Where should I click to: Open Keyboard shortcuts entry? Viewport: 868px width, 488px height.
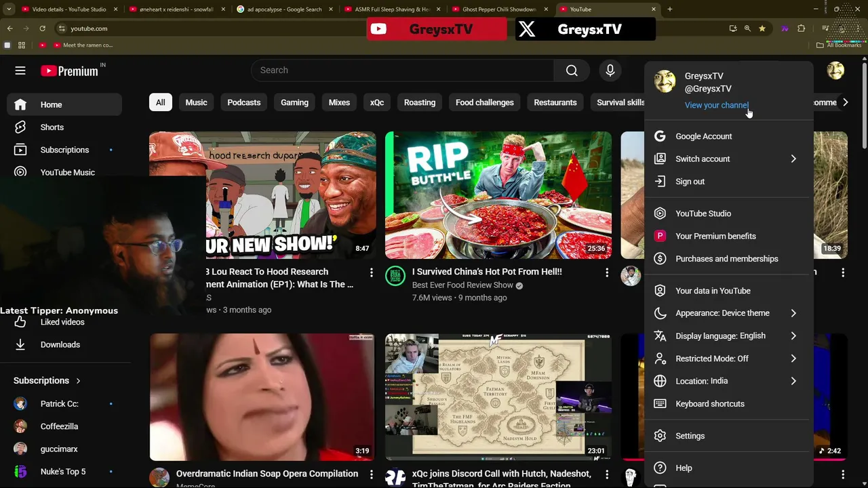[x=728, y=404]
